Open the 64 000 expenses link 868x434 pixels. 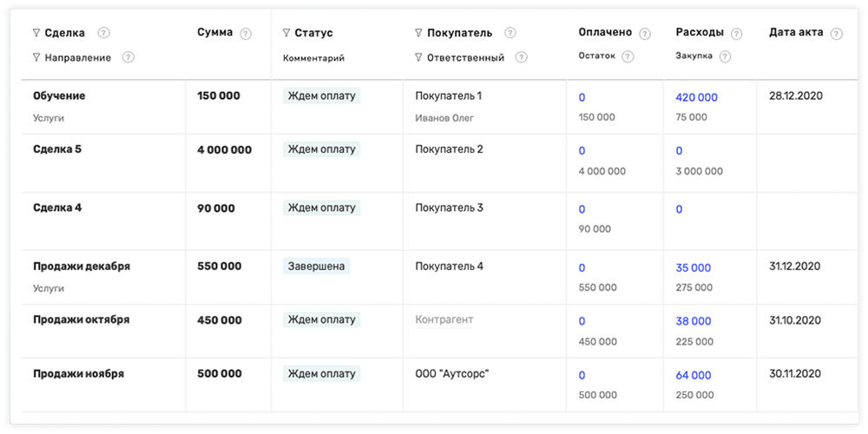693,375
